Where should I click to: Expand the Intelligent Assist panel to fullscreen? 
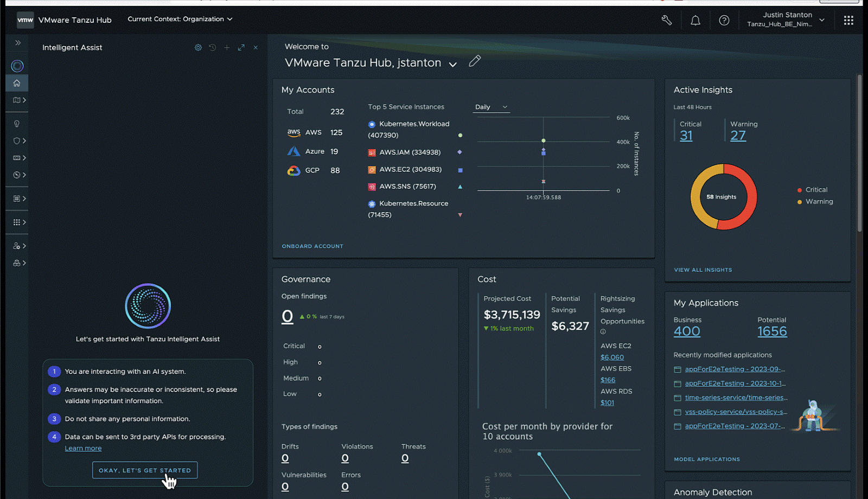(x=241, y=47)
